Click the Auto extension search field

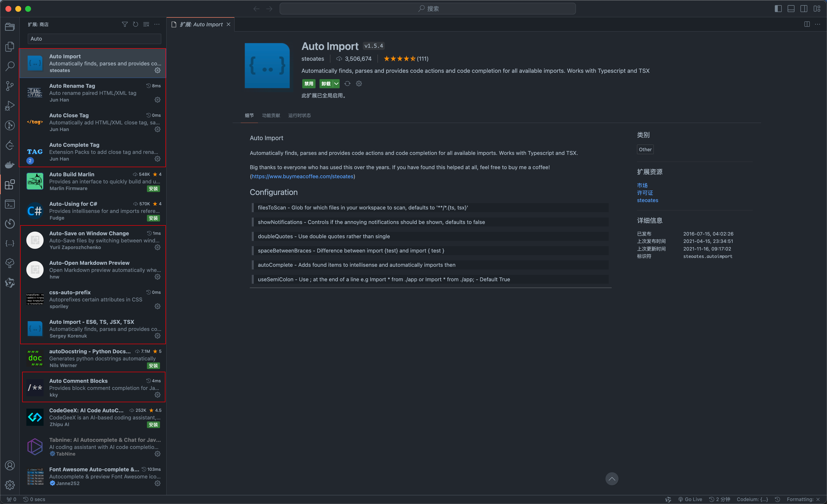click(94, 39)
